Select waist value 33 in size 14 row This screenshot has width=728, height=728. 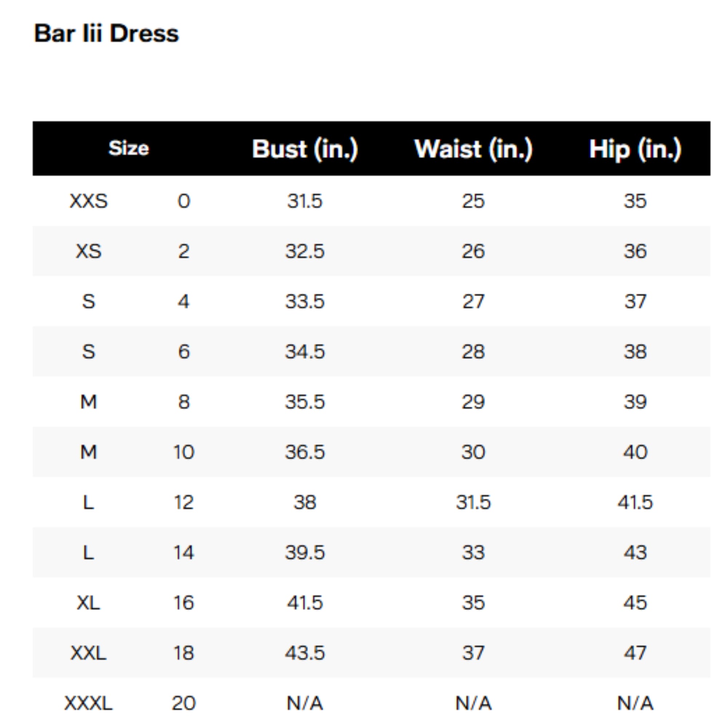point(473,553)
